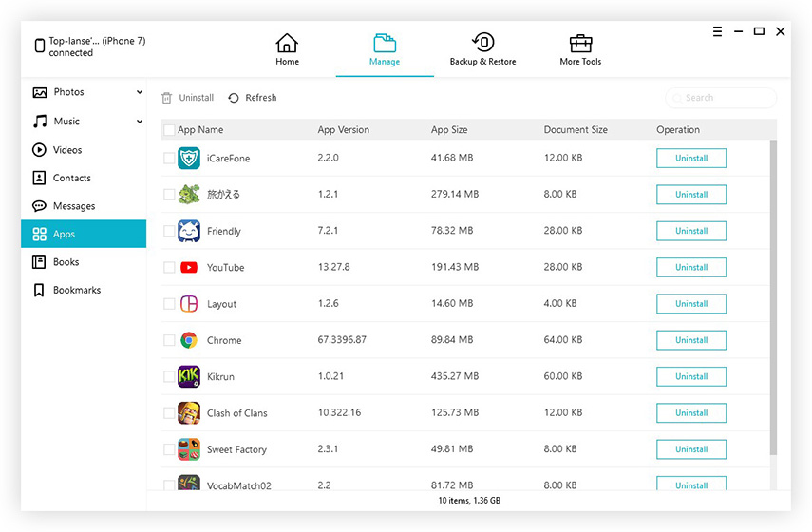This screenshot has height=532, width=812.
Task: Check the 旅かえる row checkbox
Action: click(x=169, y=194)
